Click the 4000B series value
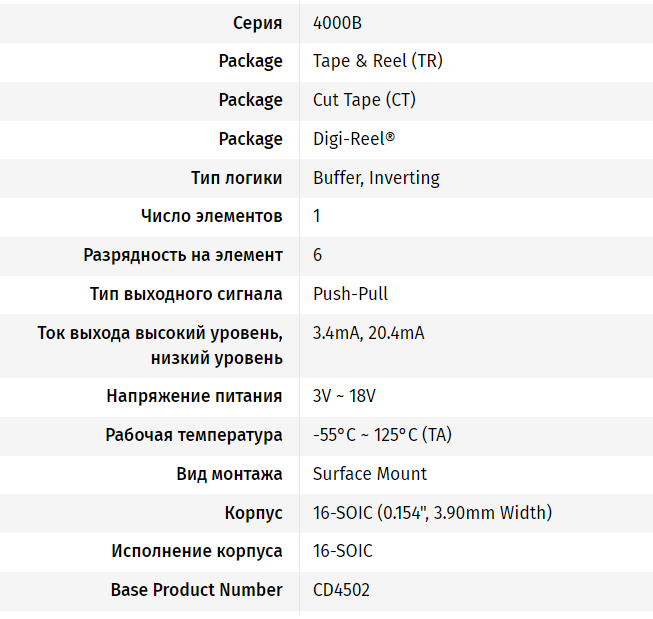Screen dimensions: 653x619 click(x=337, y=22)
